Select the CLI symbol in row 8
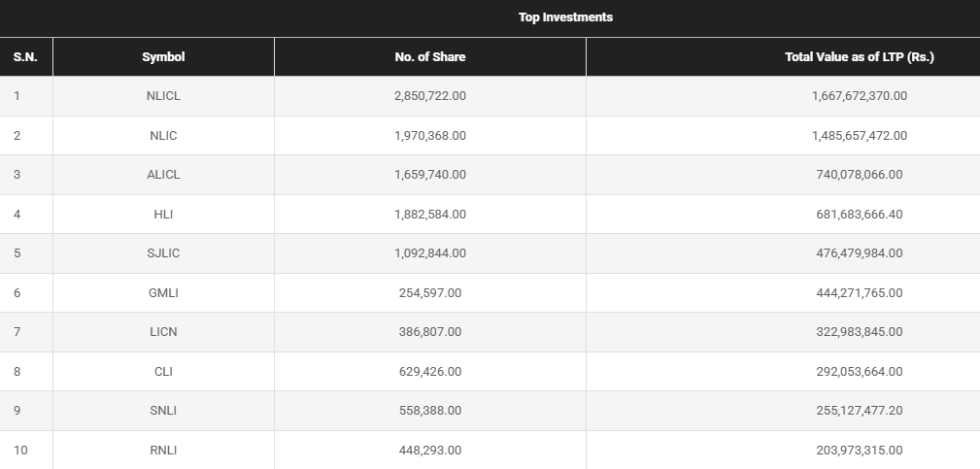This screenshot has height=469, width=980. pyautogui.click(x=163, y=371)
